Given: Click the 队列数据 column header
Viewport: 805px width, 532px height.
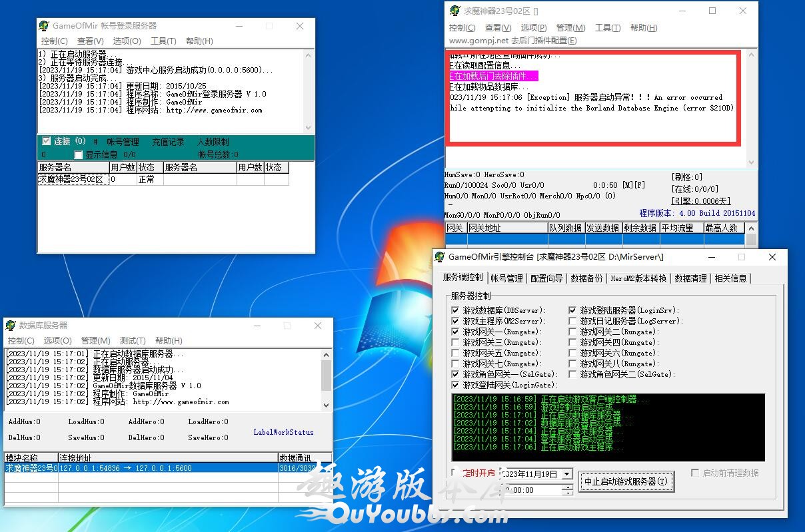Looking at the screenshot, I should [566, 228].
